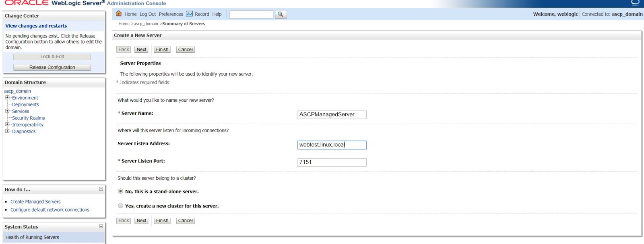
Task: Click the Home house icon in toolbar
Action: tap(119, 14)
